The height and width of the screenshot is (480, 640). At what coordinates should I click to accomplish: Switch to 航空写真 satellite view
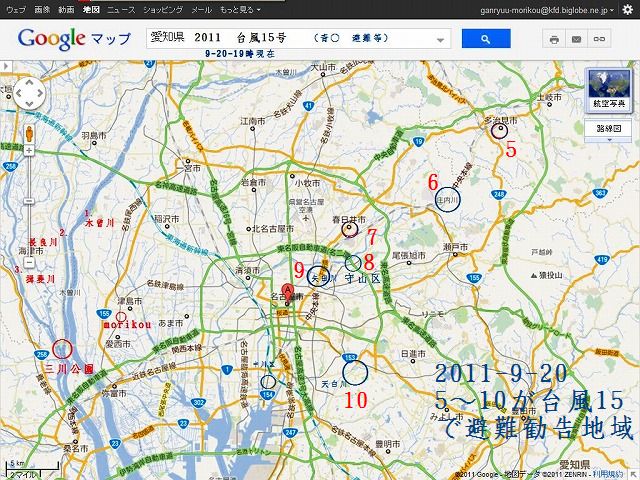(x=609, y=90)
